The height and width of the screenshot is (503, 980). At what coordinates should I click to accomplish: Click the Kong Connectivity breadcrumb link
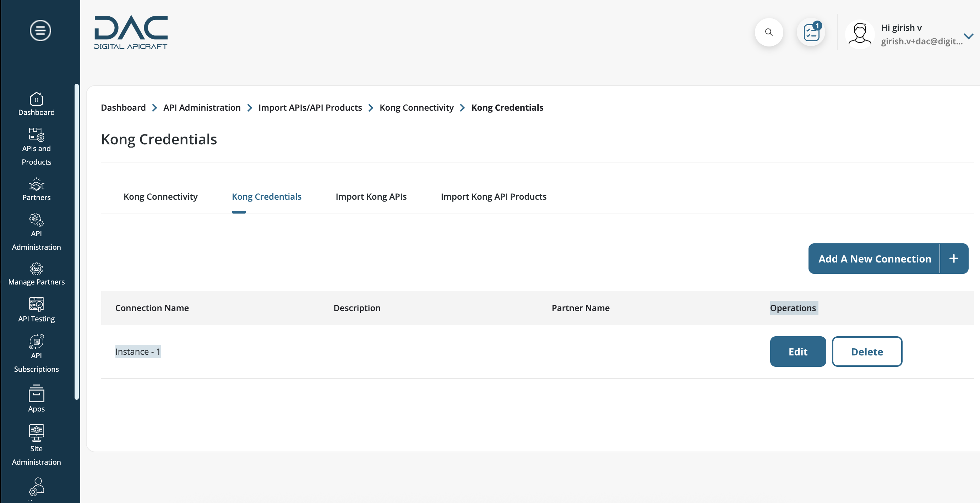coord(416,107)
